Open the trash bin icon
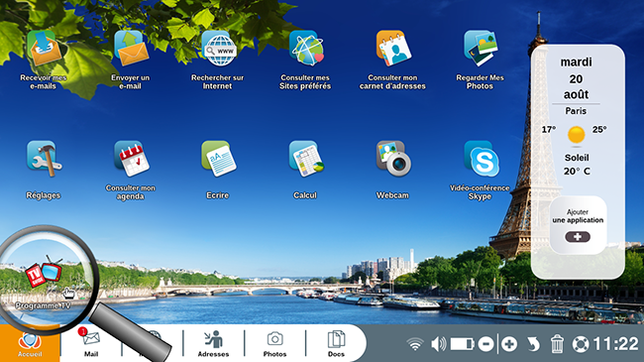This screenshot has width=644, height=362. 557,344
